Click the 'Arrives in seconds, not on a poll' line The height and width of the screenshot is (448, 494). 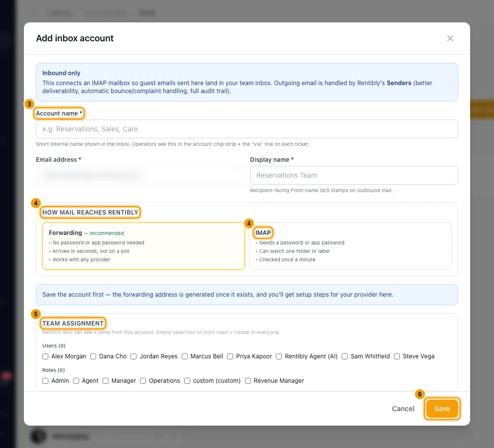click(91, 251)
